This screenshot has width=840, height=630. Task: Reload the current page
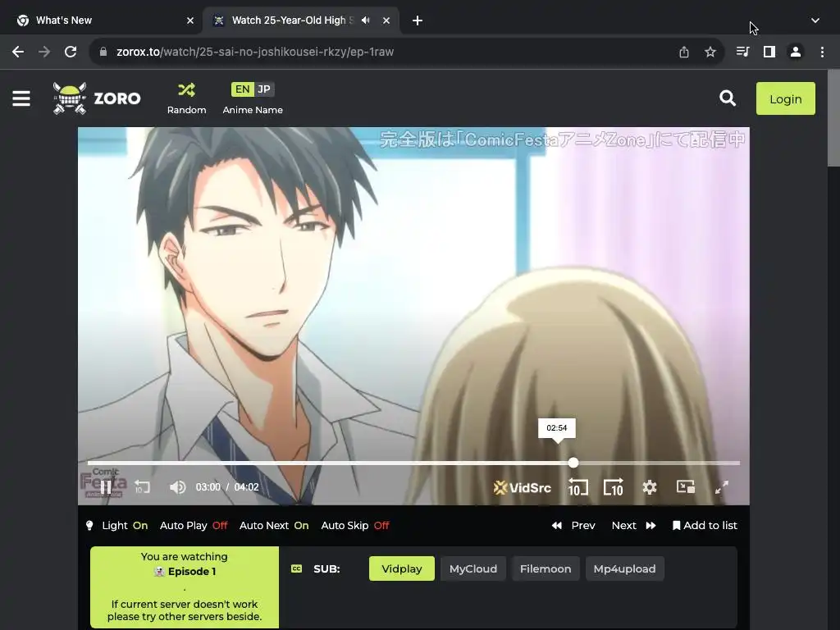71,52
